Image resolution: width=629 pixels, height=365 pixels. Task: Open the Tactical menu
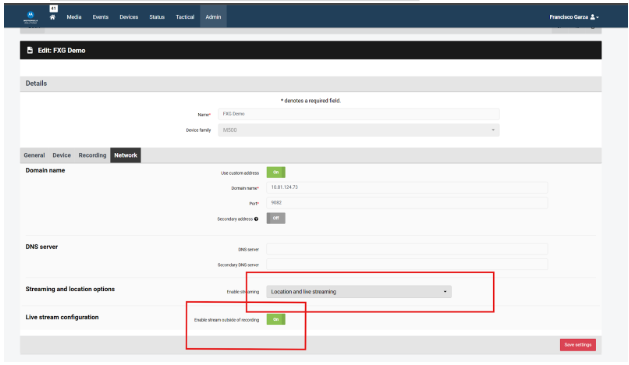pos(185,17)
